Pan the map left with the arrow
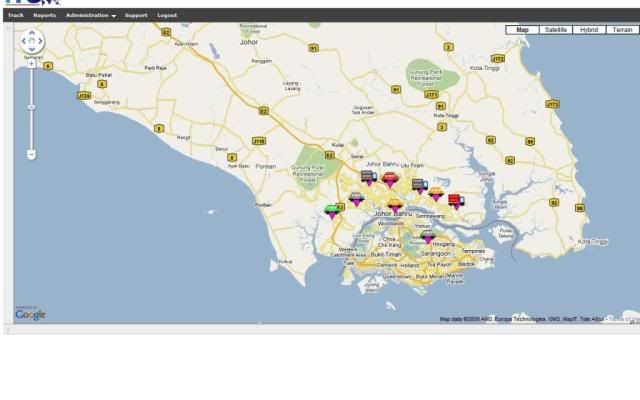The height and width of the screenshot is (400, 640). coord(23,42)
